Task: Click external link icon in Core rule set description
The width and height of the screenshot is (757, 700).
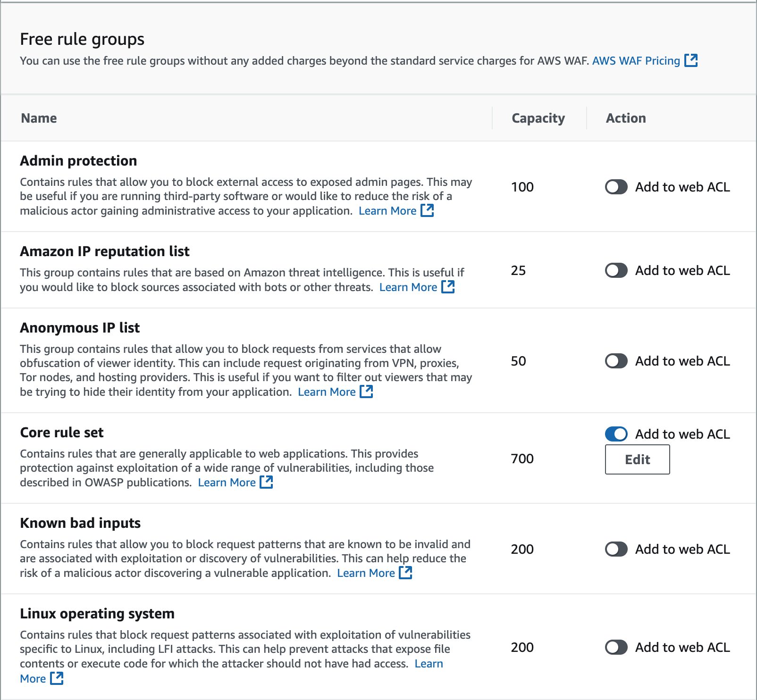Action: [x=267, y=482]
